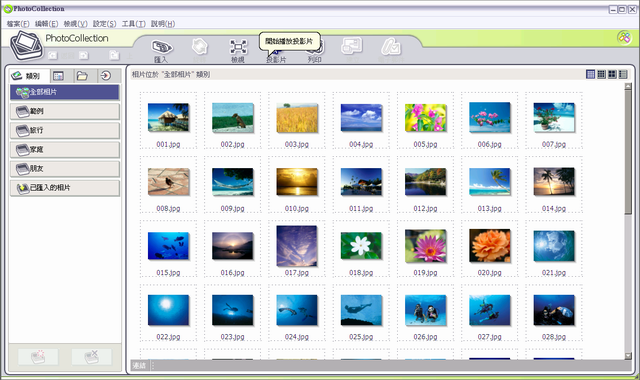
Task: Open the imported history tab
Action: [106, 76]
